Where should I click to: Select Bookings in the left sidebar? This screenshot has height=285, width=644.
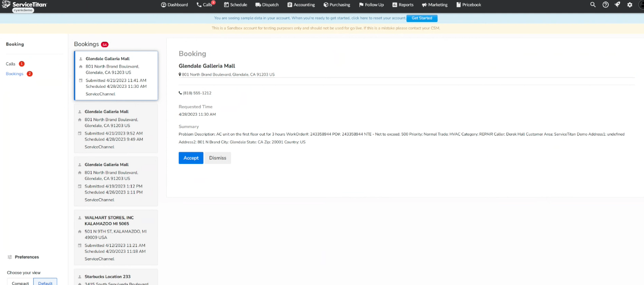coord(14,73)
